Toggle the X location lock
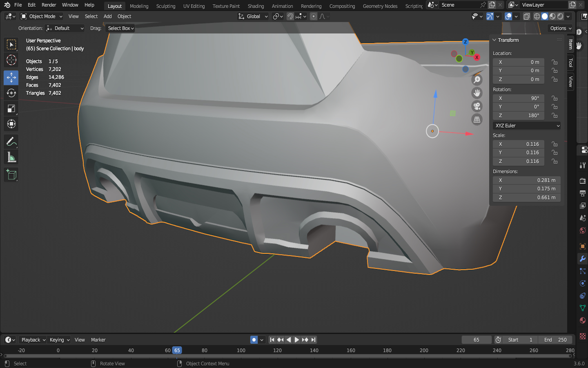 click(555, 62)
